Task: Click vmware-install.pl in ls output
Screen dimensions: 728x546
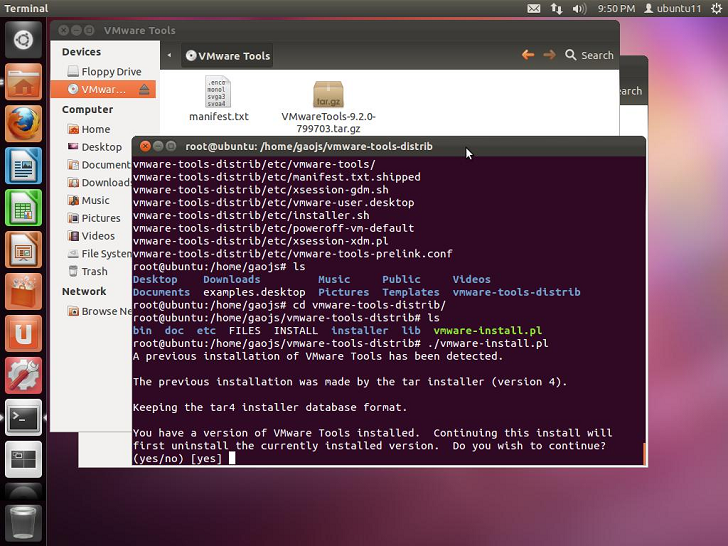Action: click(488, 331)
